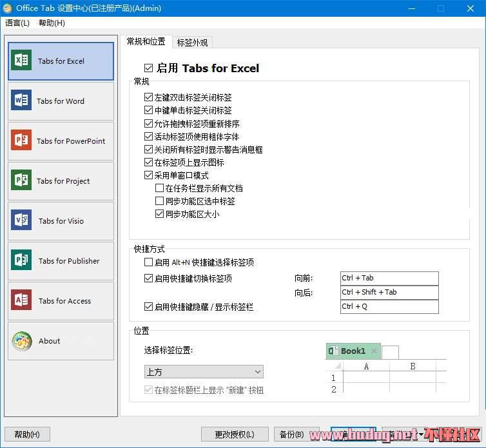Viewport: 486px width, 448px height.
Task: Click the 向前 shortcut field Ctrl + Tab
Action: point(389,278)
